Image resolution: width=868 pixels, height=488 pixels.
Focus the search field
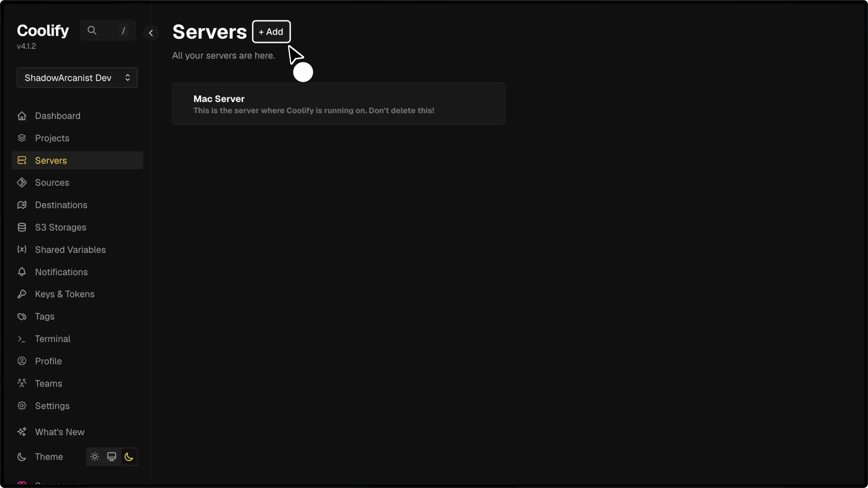[108, 30]
